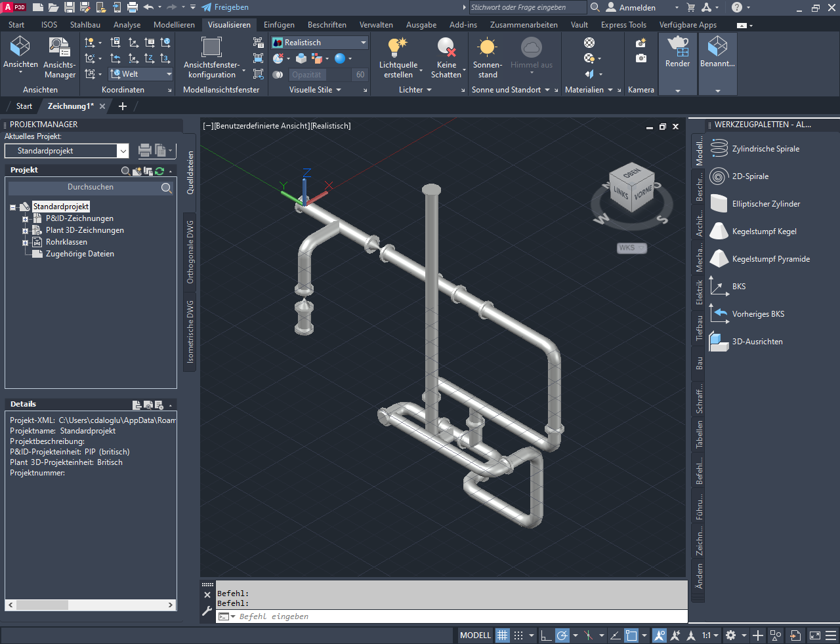Switch to the Stahlbau ribbon tab
Image resolution: width=840 pixels, height=644 pixels.
(x=85, y=25)
